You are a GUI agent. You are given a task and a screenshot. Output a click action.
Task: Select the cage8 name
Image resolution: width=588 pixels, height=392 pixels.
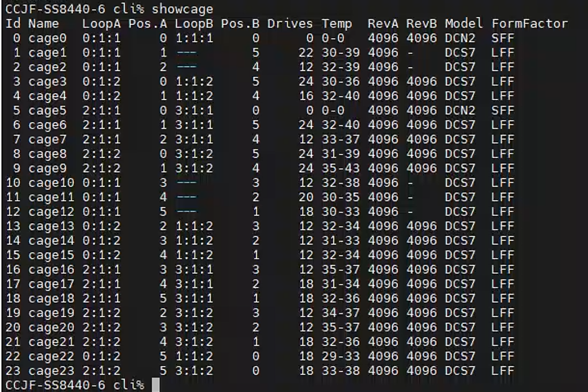click(x=47, y=154)
